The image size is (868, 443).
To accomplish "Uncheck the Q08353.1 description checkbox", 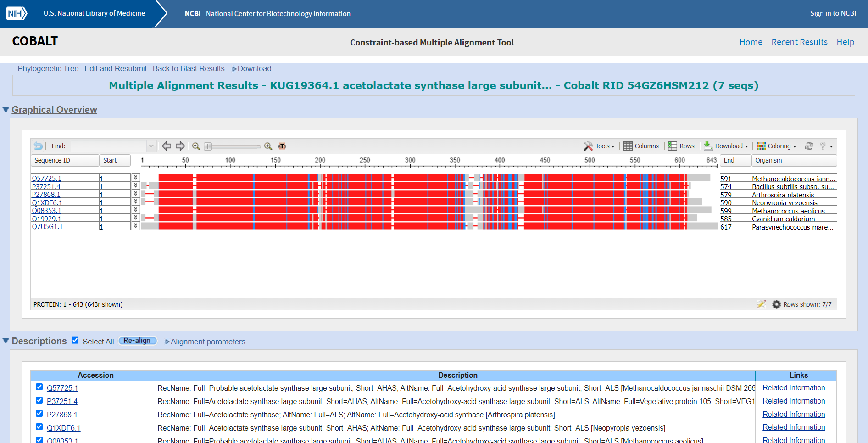I will click(39, 440).
